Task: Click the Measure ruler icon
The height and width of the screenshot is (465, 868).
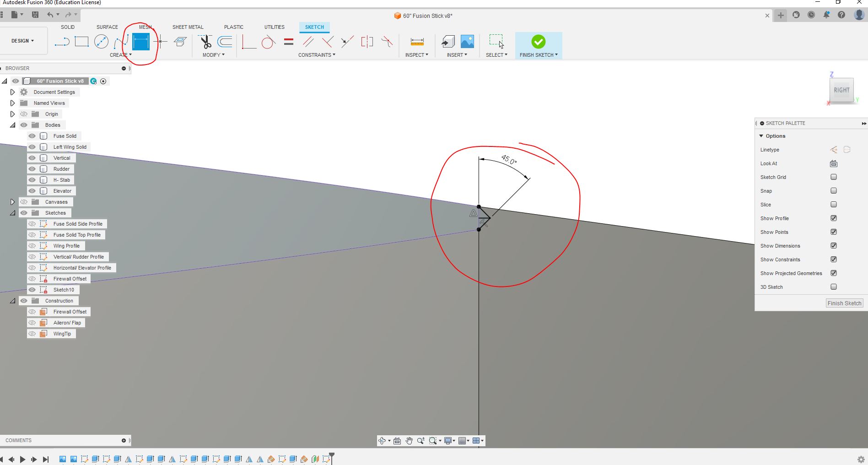Action: 417,42
